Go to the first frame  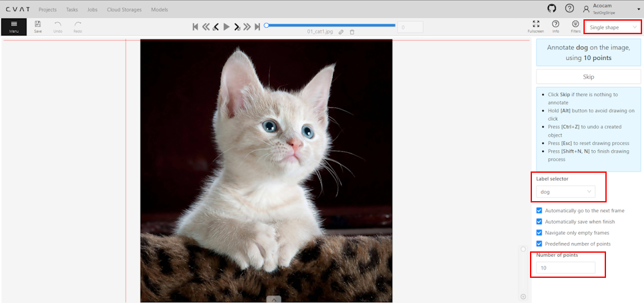point(195,26)
